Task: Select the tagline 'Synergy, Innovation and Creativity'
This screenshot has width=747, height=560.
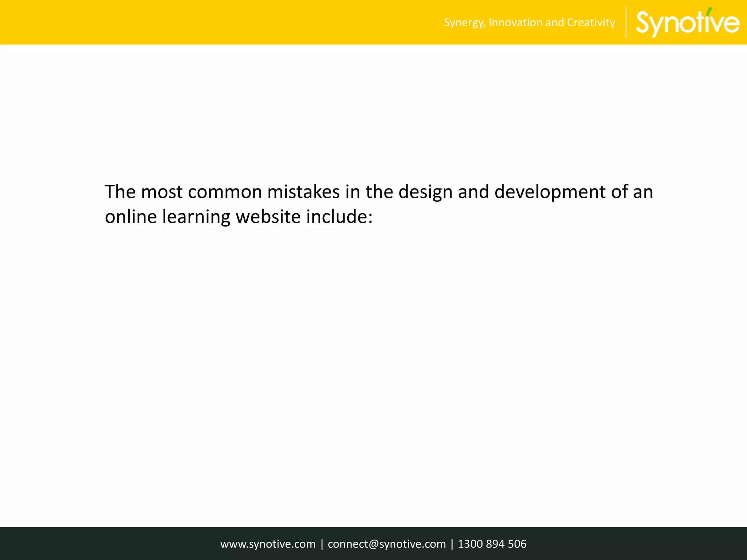Action: pos(529,23)
